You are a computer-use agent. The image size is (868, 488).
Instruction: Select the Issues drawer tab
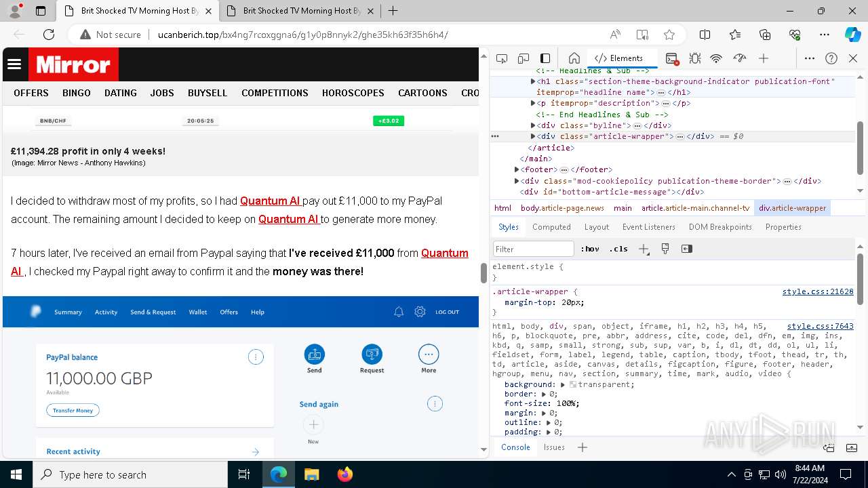click(x=554, y=447)
